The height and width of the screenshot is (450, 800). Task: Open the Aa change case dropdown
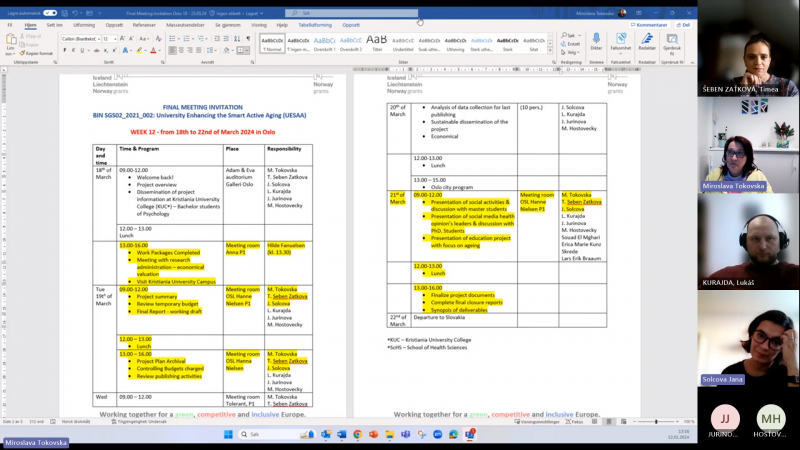point(144,39)
